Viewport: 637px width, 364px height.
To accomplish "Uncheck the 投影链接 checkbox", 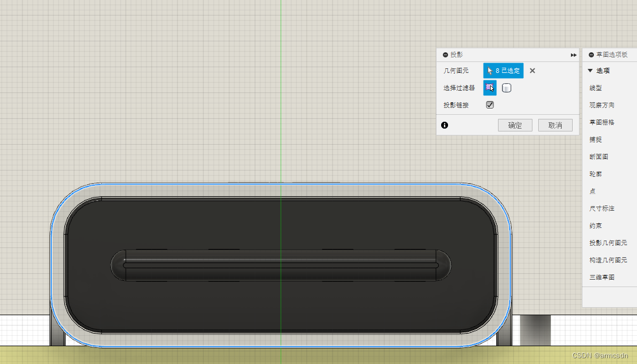I will click(x=490, y=105).
